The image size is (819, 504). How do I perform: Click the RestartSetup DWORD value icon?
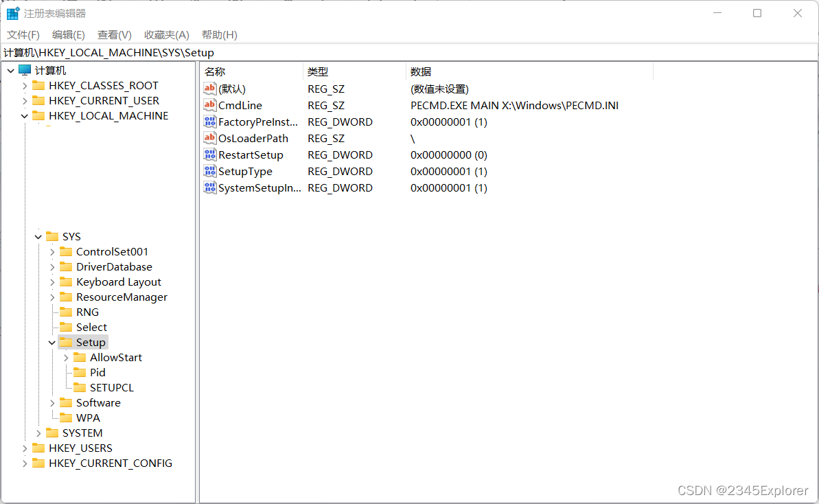pos(210,154)
